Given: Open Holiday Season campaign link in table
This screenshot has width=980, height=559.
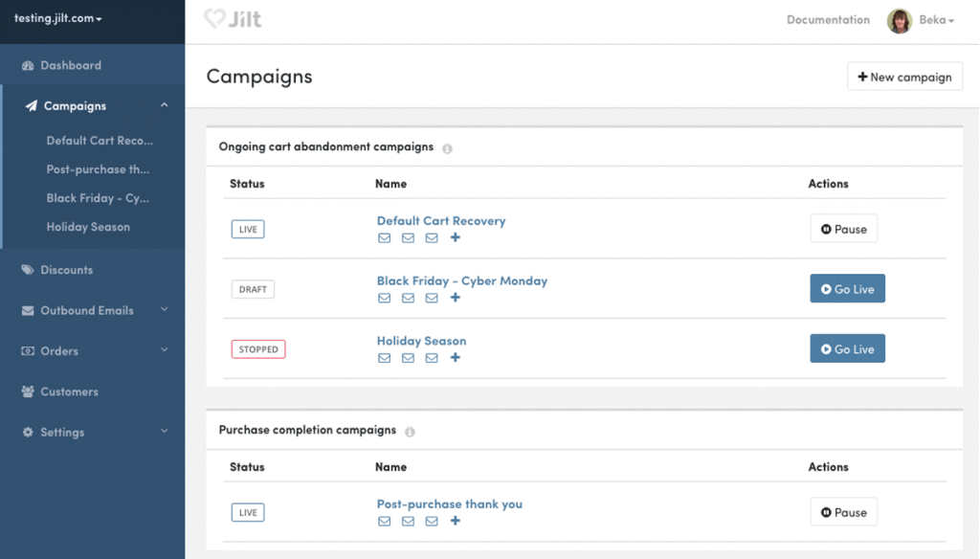Looking at the screenshot, I should coord(421,341).
